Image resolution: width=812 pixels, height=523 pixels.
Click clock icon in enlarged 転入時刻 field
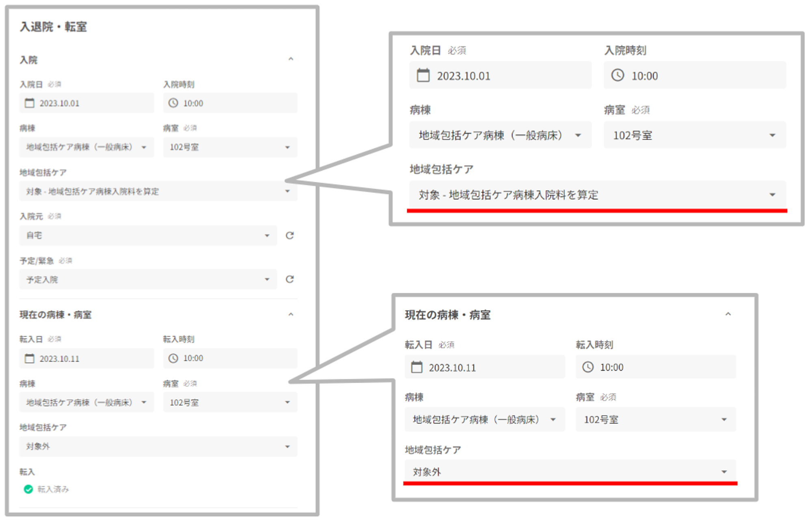pyautogui.click(x=588, y=367)
